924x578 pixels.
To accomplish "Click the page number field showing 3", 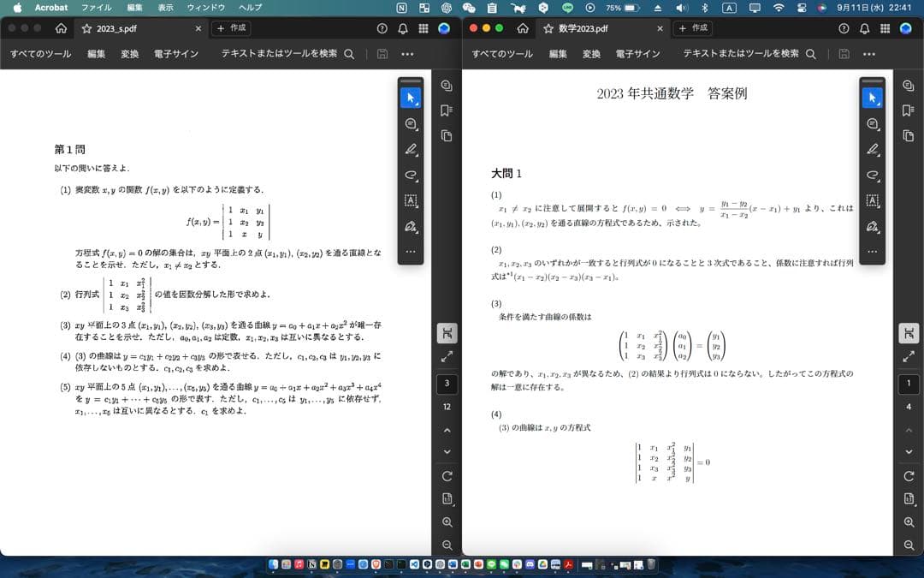I will 446,384.
